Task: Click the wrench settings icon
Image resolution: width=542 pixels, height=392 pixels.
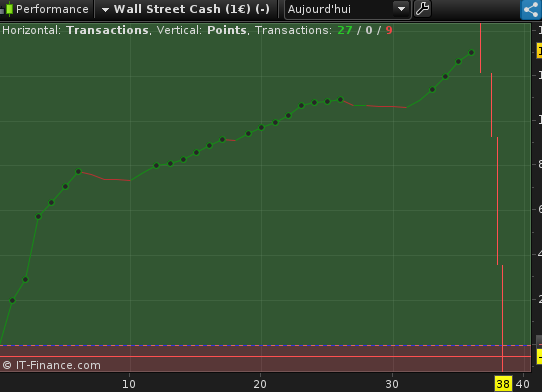Action: [x=422, y=9]
